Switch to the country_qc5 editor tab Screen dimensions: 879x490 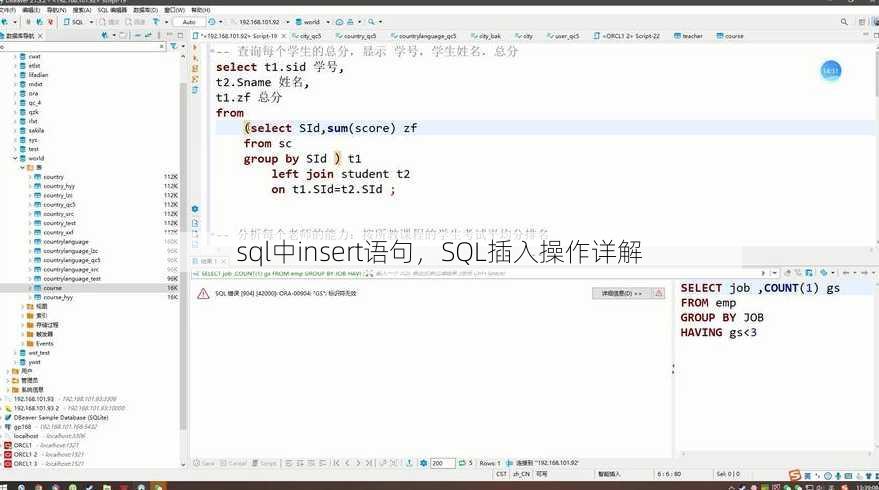tap(356, 36)
